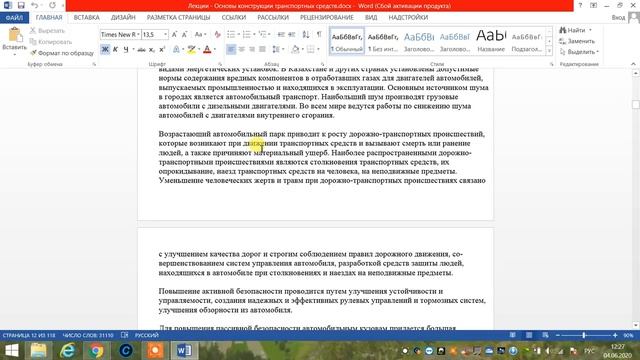This screenshot has height=360, width=640.
Task: Apply yellow text highlight color
Action: coord(191,49)
